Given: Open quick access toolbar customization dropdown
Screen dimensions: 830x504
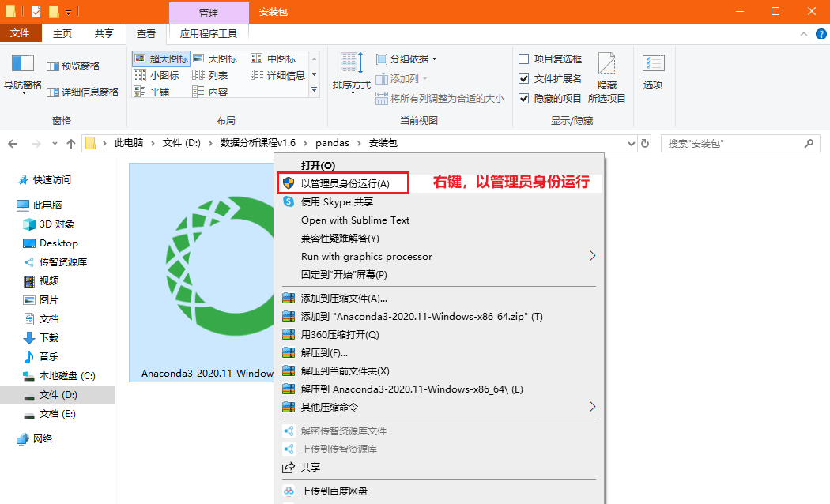Looking at the screenshot, I should [68, 12].
